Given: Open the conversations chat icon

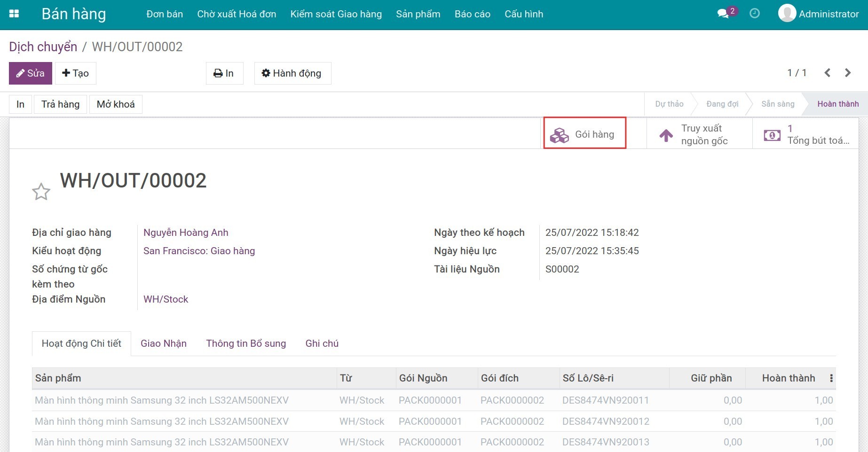Looking at the screenshot, I should (x=723, y=14).
